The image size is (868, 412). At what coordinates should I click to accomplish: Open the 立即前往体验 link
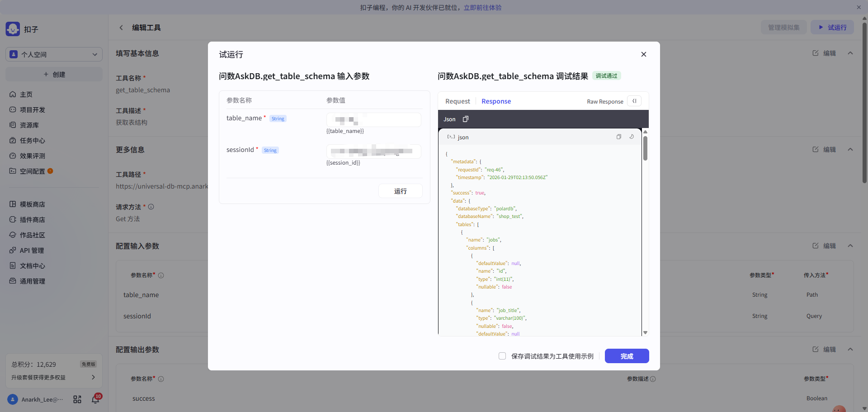(482, 8)
